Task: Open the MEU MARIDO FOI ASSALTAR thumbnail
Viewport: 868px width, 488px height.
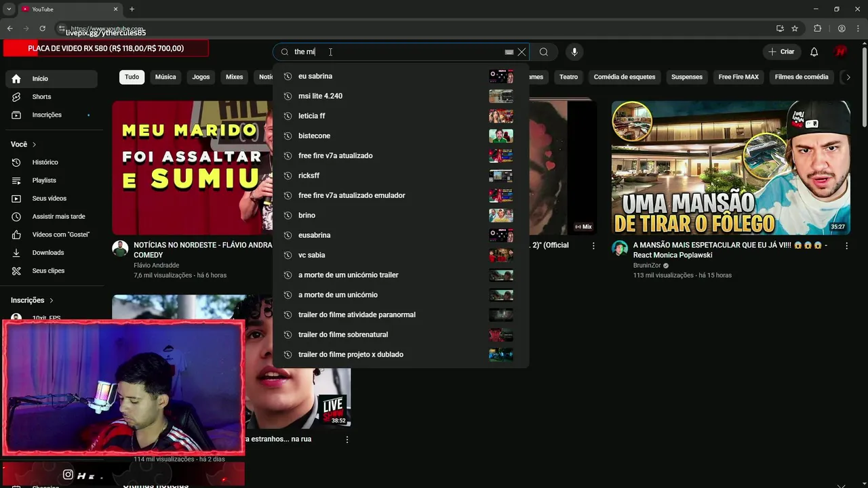Action: point(193,168)
